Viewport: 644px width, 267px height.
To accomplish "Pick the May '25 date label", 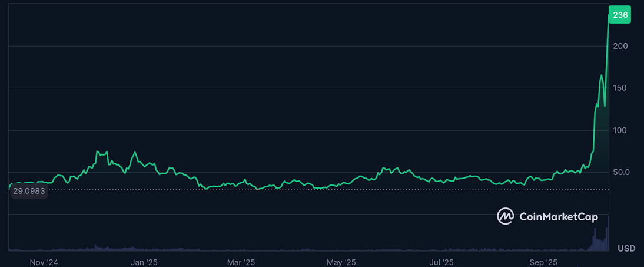I will tap(342, 262).
